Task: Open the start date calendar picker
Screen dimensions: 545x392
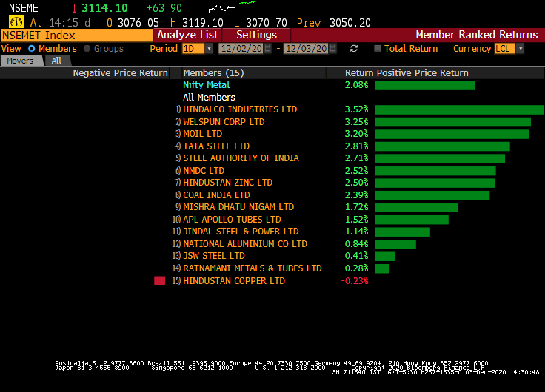Action: click(x=267, y=49)
